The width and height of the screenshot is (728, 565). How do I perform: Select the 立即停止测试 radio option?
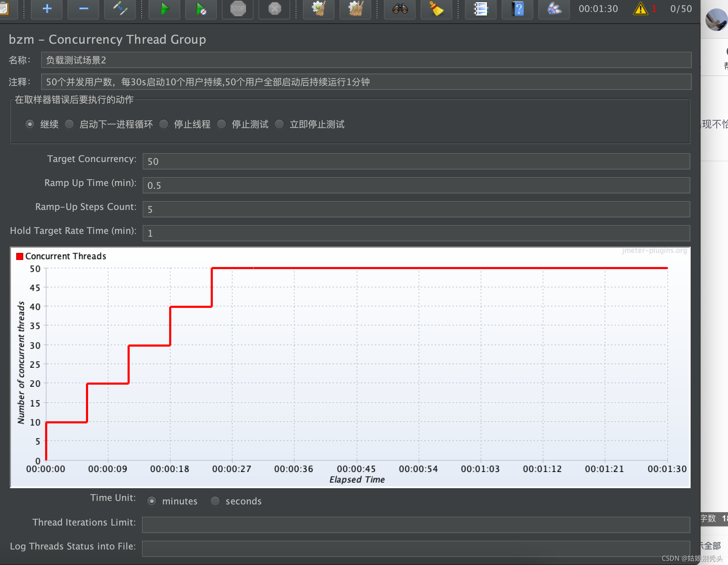coord(279,124)
